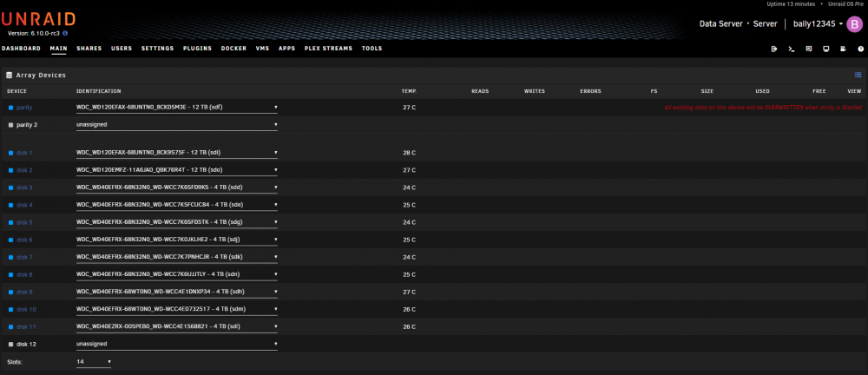This screenshot has width=868, height=375.
Task: Click the IDENTIFICATION column header
Action: [98, 91]
